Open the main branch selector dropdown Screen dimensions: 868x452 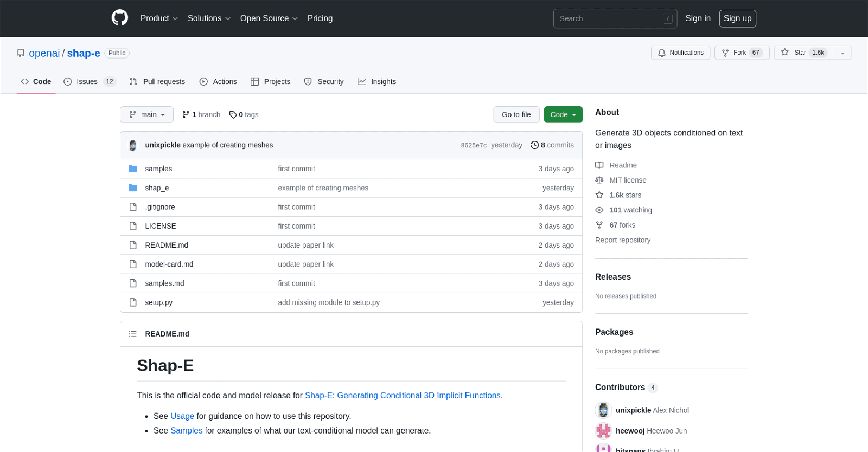(146, 115)
